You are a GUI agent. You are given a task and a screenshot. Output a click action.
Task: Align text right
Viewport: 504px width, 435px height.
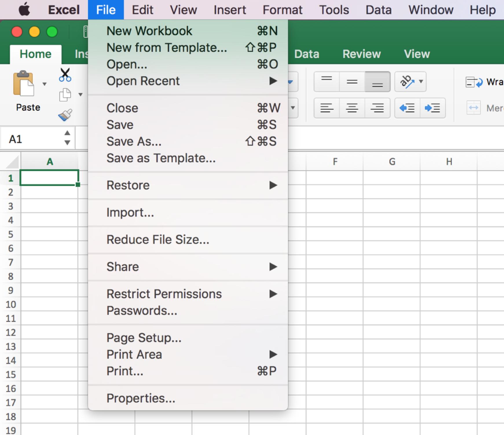coord(377,108)
